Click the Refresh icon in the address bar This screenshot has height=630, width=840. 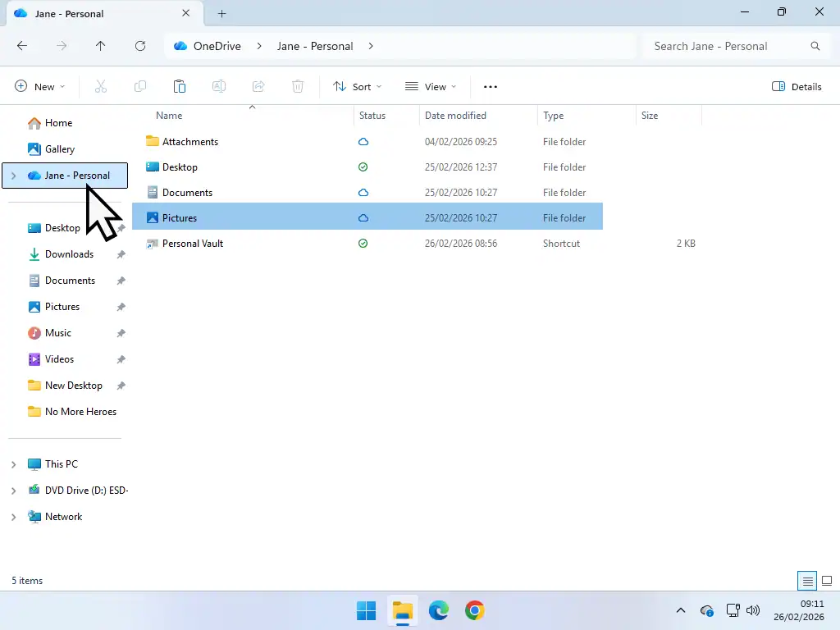(140, 46)
